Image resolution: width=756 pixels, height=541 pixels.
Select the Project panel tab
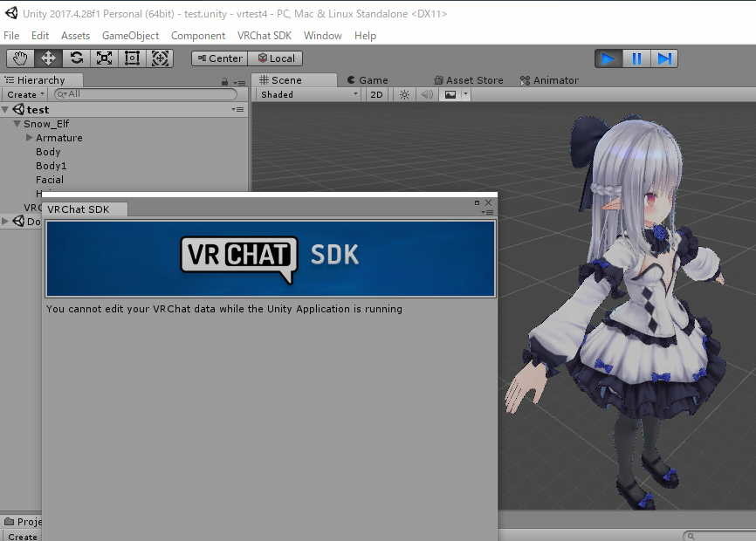tap(23, 522)
